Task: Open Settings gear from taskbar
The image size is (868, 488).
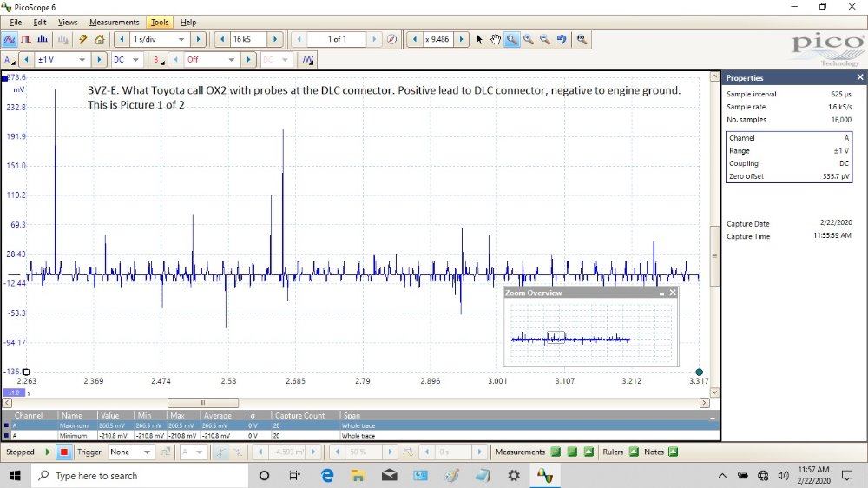Action: click(514, 475)
